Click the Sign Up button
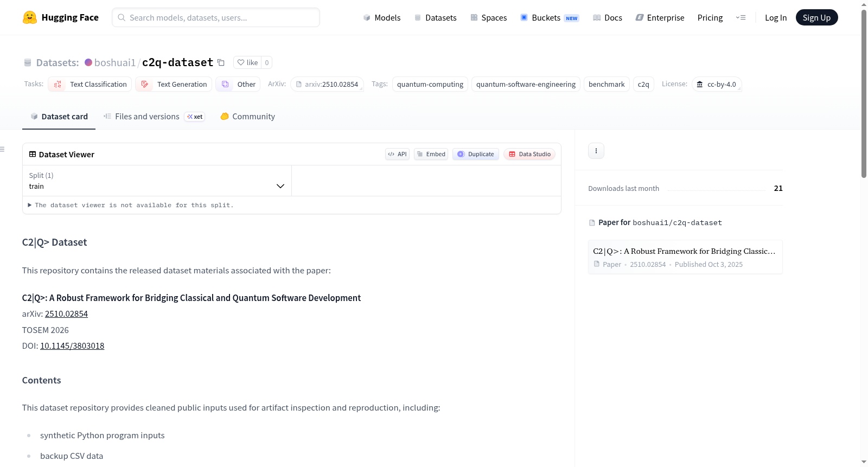Screen dimensions: 868x467 pyautogui.click(x=816, y=17)
